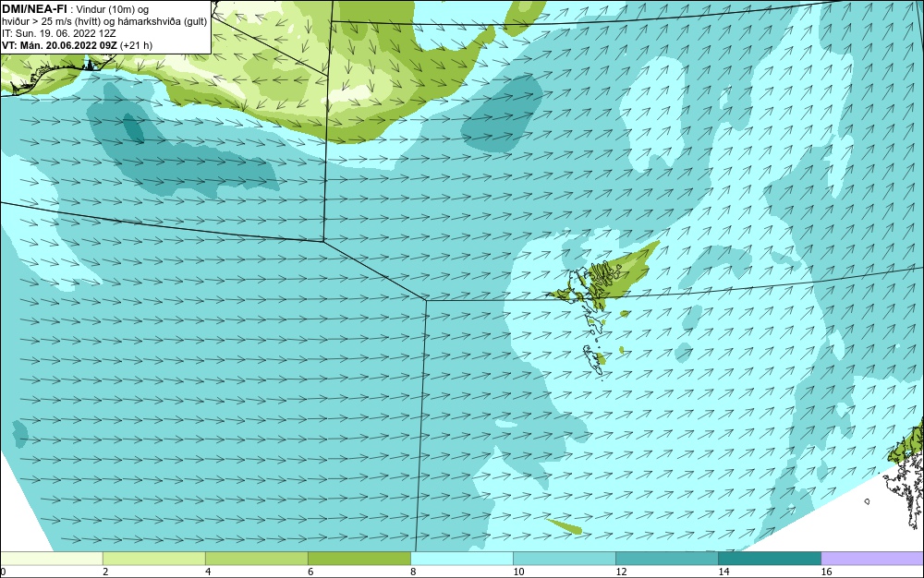
Task: Click the legend value 10 label
Action: coord(518,572)
